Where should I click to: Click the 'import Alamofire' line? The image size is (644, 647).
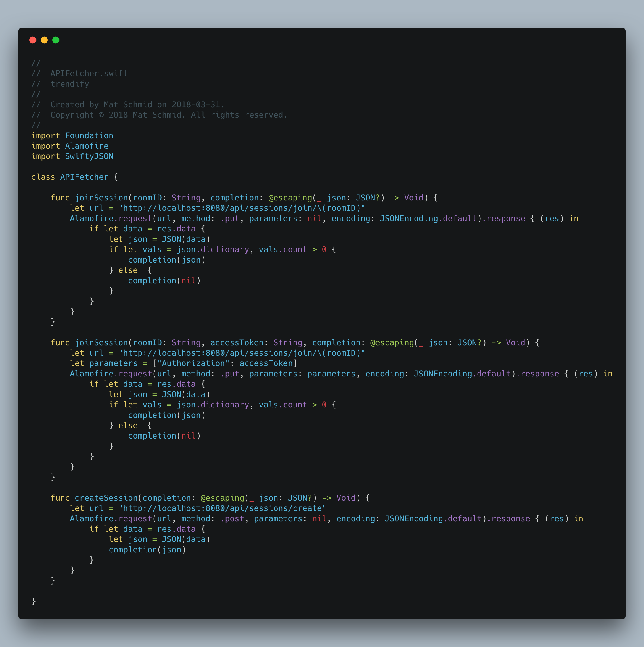point(70,146)
